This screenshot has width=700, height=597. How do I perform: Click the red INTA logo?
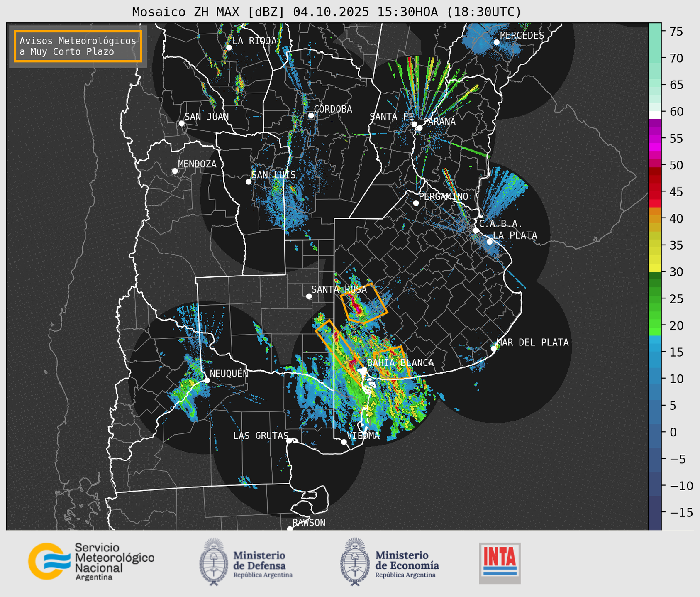500,563
